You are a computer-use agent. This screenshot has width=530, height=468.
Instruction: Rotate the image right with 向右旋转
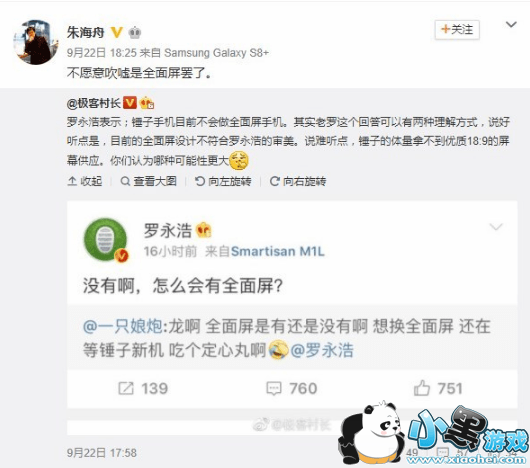click(x=298, y=181)
